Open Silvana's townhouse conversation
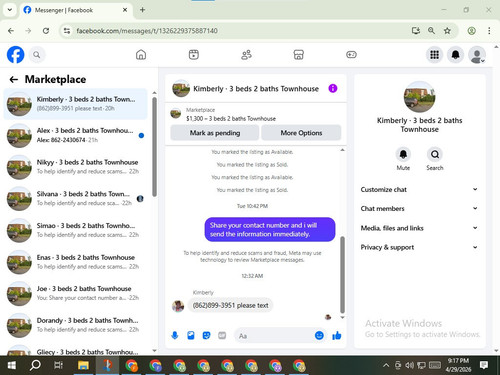500x375 pixels. point(75,198)
